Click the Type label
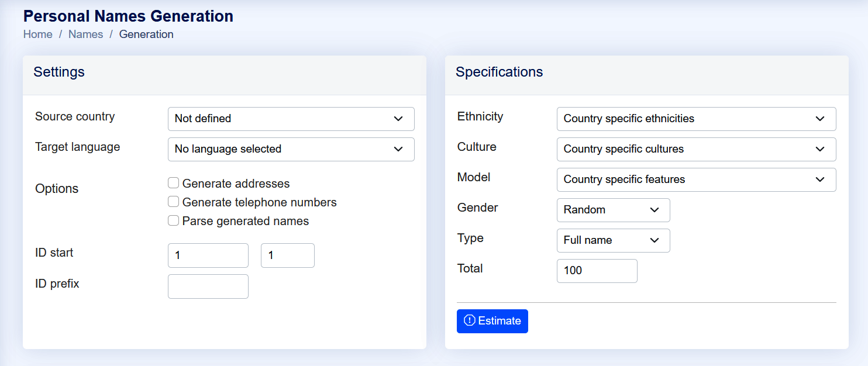 [x=470, y=238]
